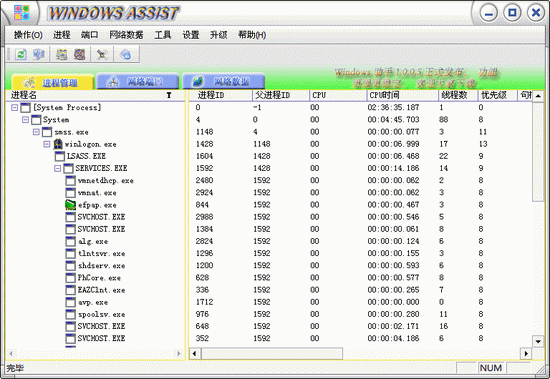Viewport: 550px width, 379px height.
Task: Click the LSASS.EXE window icon
Action: 60,156
